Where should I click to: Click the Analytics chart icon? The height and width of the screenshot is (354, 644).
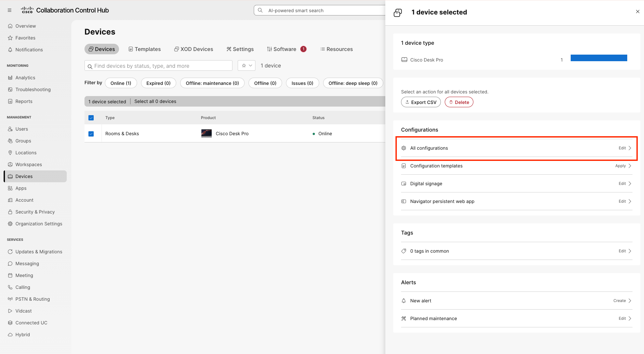[10, 78]
